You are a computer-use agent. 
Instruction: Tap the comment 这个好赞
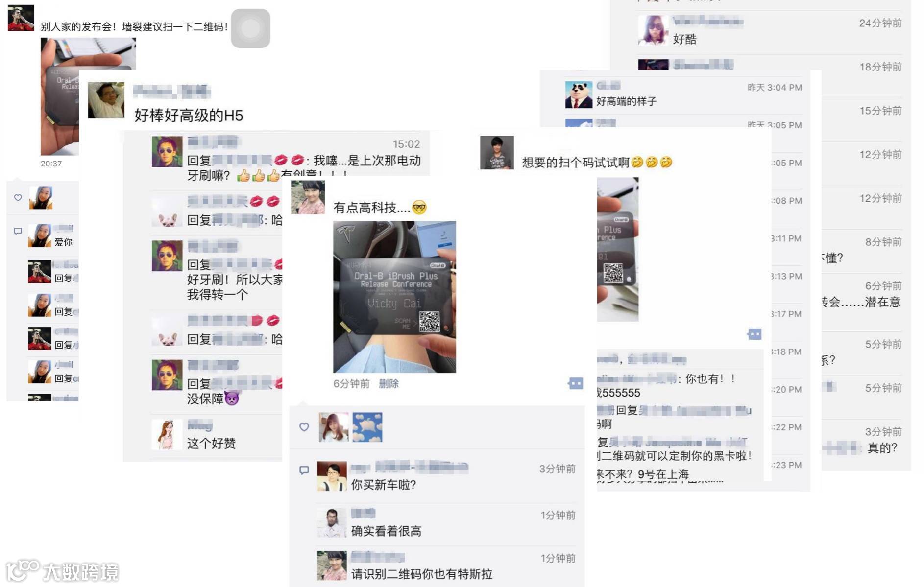[211, 444]
